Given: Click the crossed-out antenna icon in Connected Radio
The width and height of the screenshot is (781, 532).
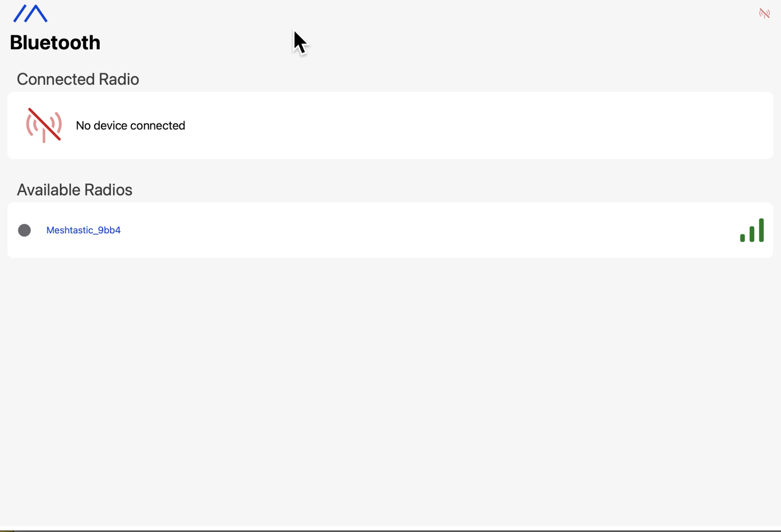Looking at the screenshot, I should (44, 125).
